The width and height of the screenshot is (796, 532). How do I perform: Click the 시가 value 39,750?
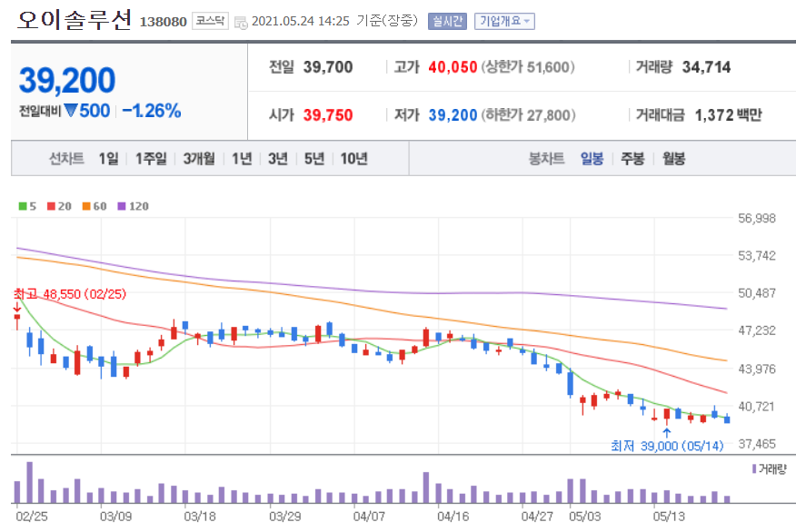328,115
